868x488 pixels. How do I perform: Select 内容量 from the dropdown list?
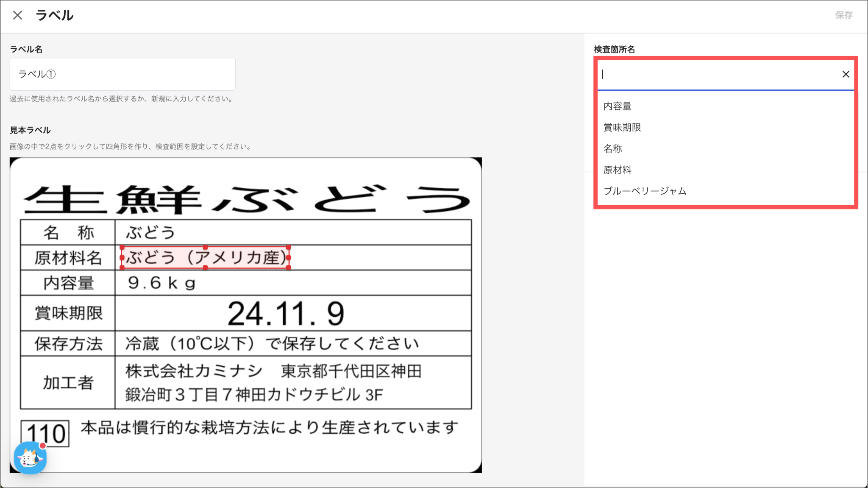618,106
